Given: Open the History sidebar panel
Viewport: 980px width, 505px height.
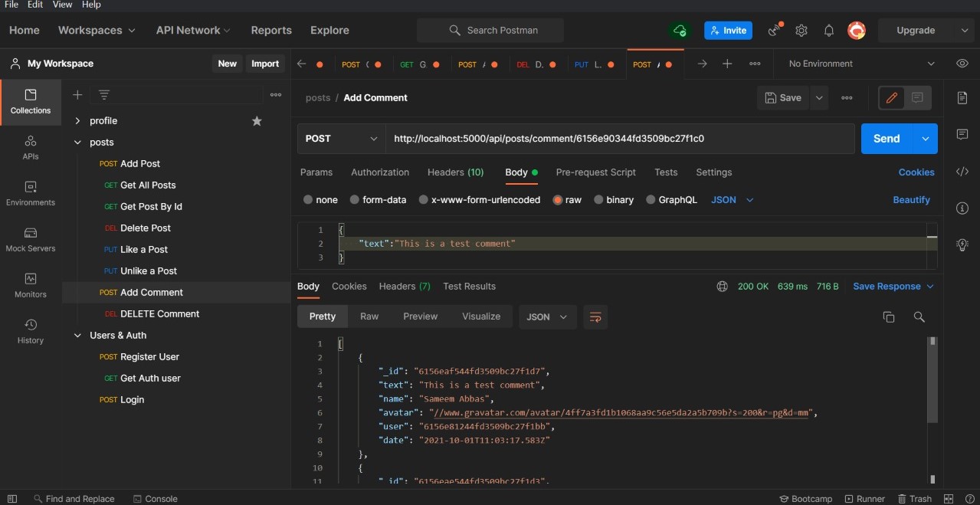Looking at the screenshot, I should (x=31, y=332).
